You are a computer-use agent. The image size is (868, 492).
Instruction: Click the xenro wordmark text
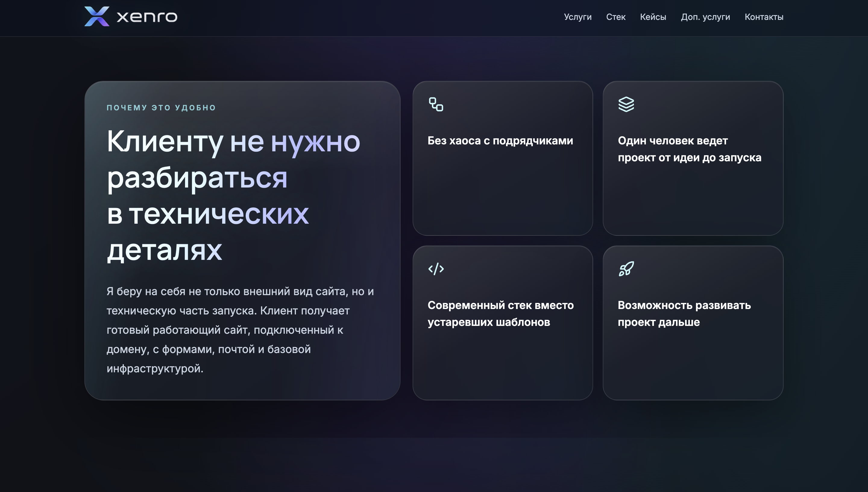[x=147, y=17]
